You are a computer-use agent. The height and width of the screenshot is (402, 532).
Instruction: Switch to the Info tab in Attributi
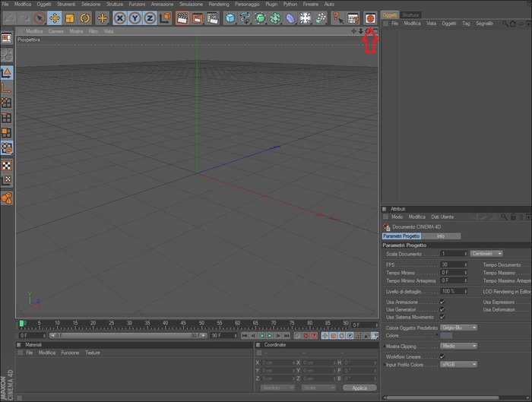click(x=441, y=236)
